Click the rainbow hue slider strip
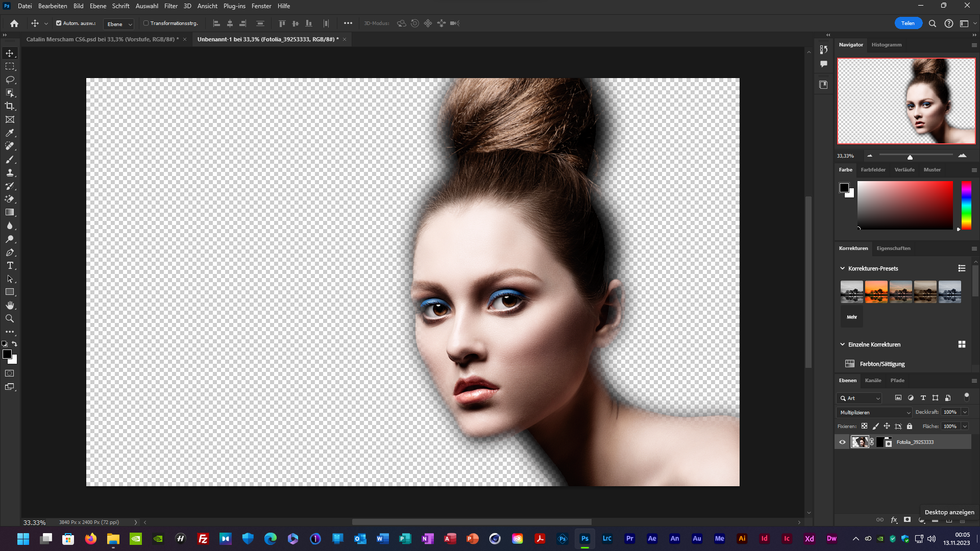The image size is (980, 551). [966, 205]
